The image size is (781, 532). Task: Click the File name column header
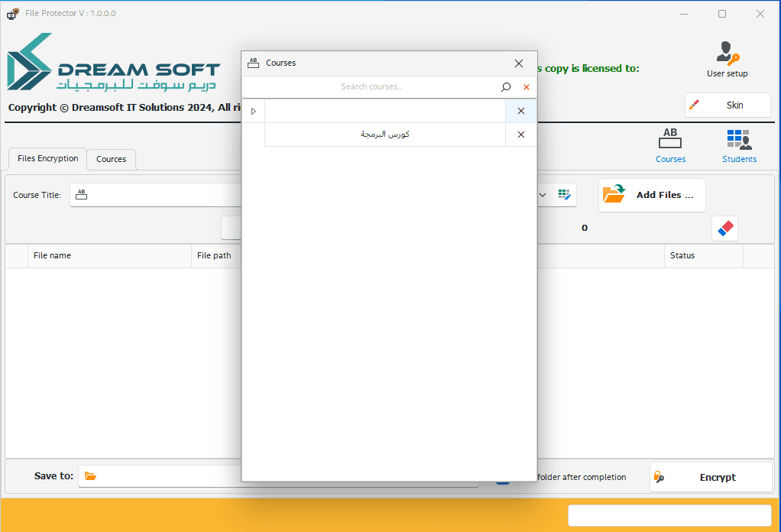(109, 255)
